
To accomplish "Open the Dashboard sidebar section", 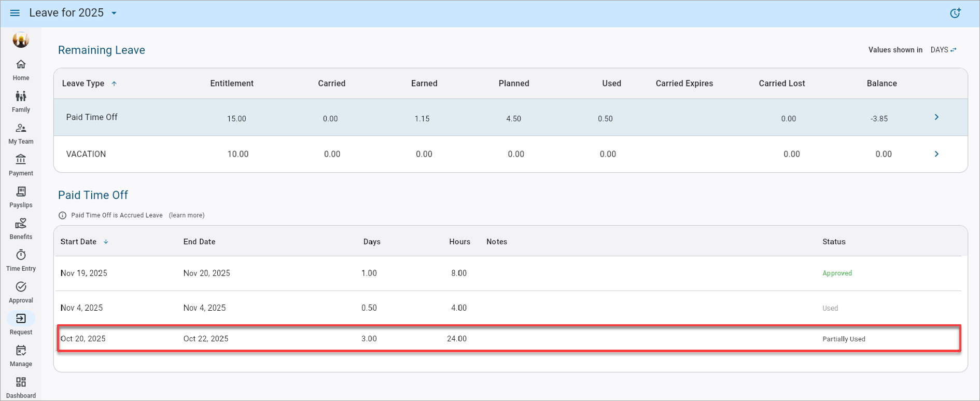I will tap(21, 388).
